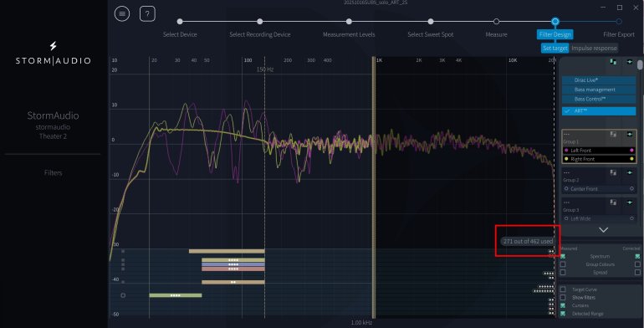The width and height of the screenshot is (644, 328).
Task: Enable Measured Group Colours checkbox
Action: 563,264
